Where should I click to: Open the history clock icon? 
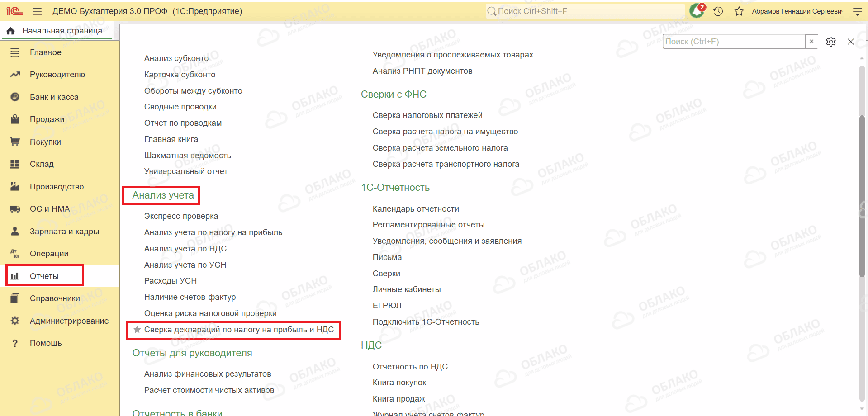coord(718,11)
